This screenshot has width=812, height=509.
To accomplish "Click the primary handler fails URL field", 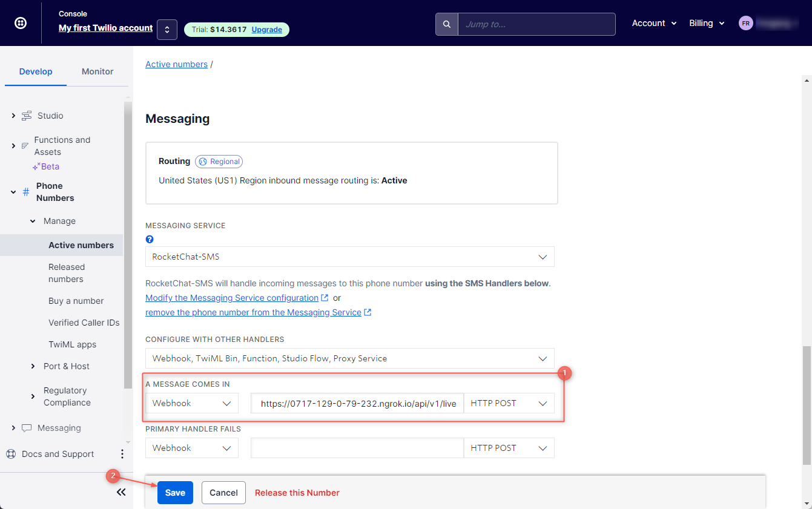I will pos(357,448).
